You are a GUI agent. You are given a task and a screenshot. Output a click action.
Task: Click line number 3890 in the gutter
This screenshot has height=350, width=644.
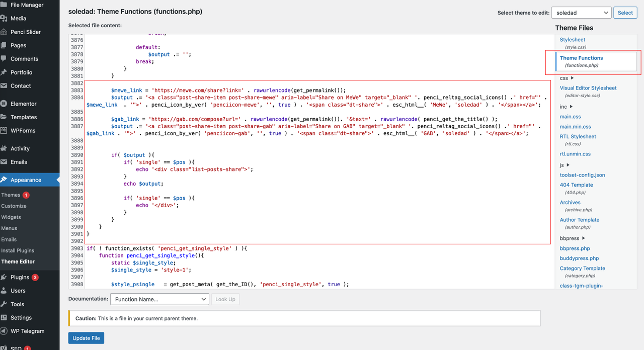pos(77,155)
